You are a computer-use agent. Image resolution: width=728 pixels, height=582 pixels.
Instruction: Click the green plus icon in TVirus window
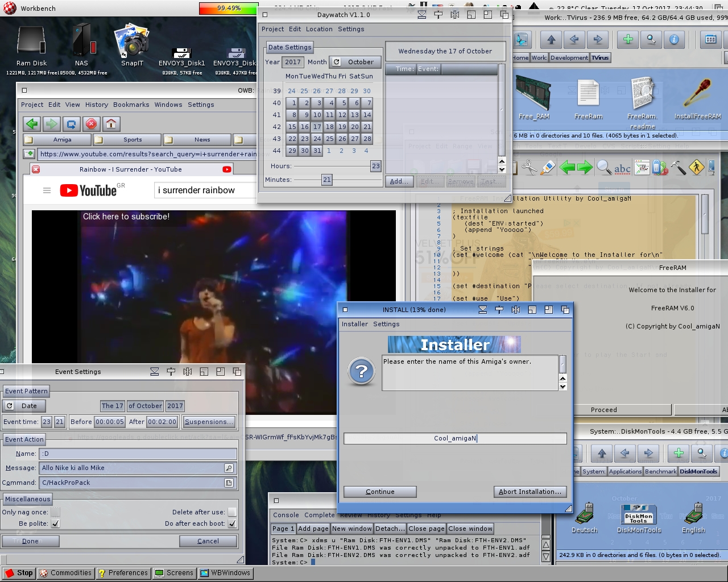[x=628, y=39]
